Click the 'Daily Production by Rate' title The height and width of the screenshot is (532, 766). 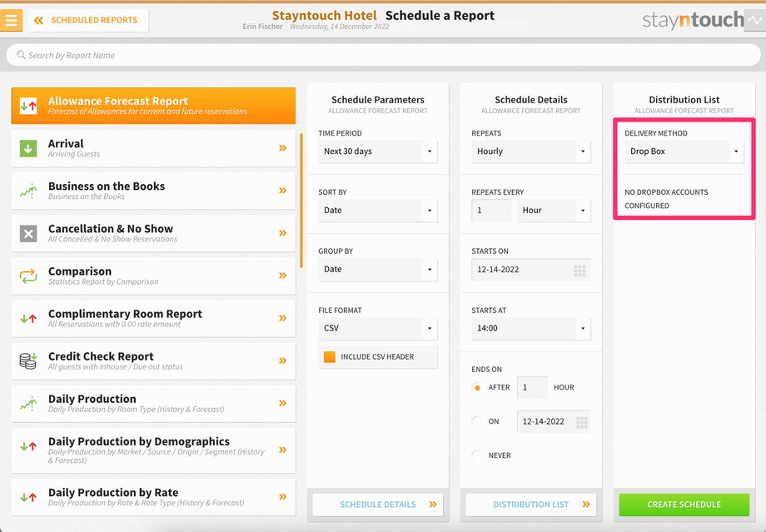pos(113,492)
